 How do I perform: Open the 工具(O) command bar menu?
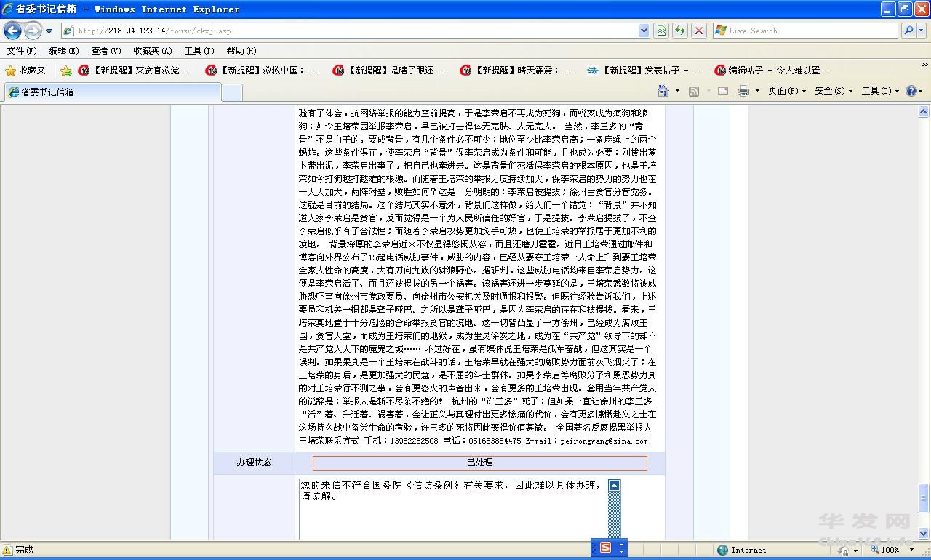[879, 91]
